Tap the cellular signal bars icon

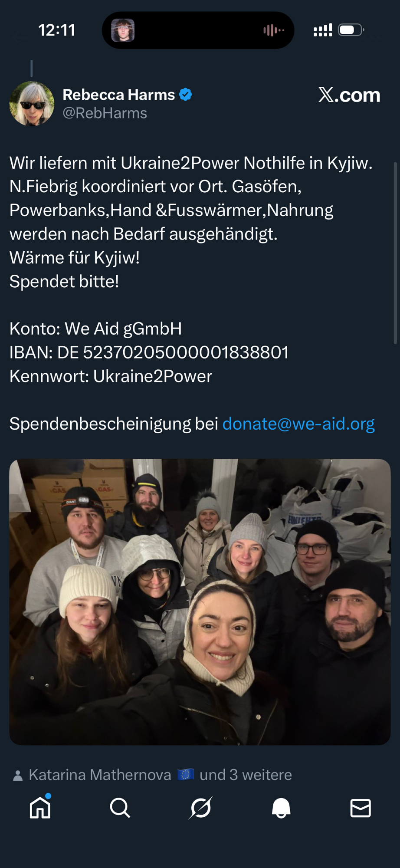(x=323, y=30)
